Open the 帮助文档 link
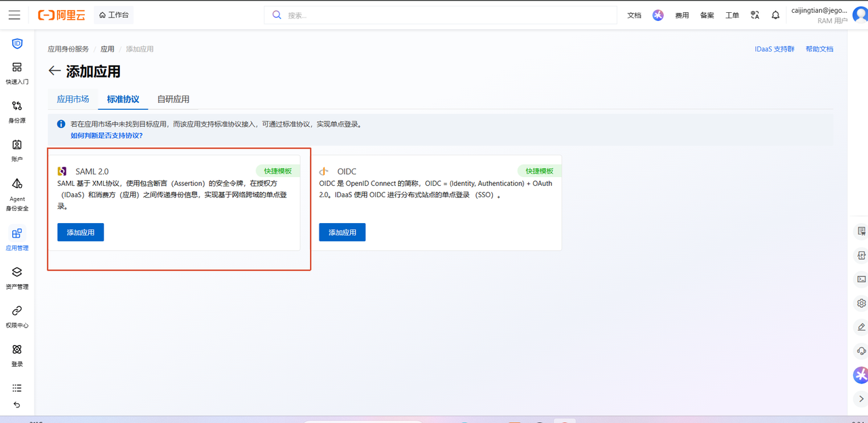 pyautogui.click(x=819, y=49)
